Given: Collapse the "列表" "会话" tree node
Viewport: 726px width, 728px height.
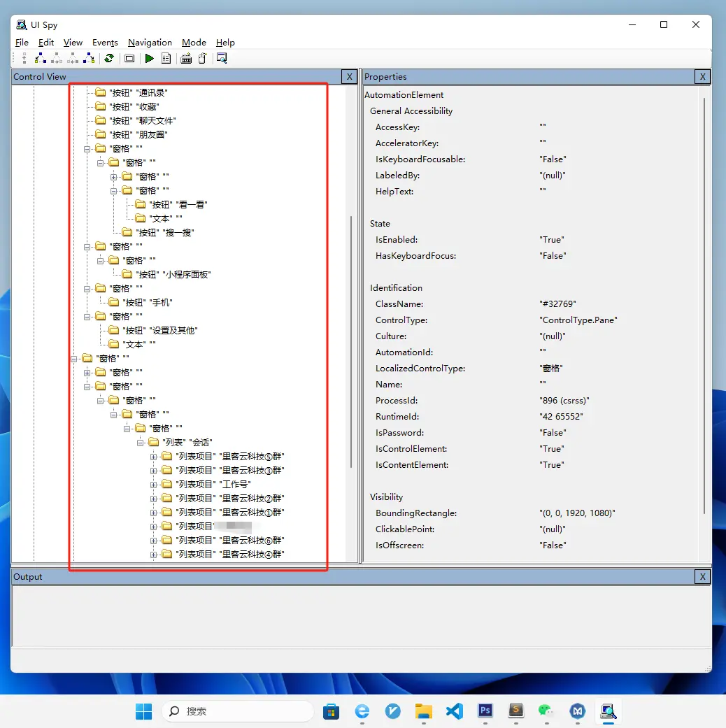Looking at the screenshot, I should pyautogui.click(x=141, y=442).
